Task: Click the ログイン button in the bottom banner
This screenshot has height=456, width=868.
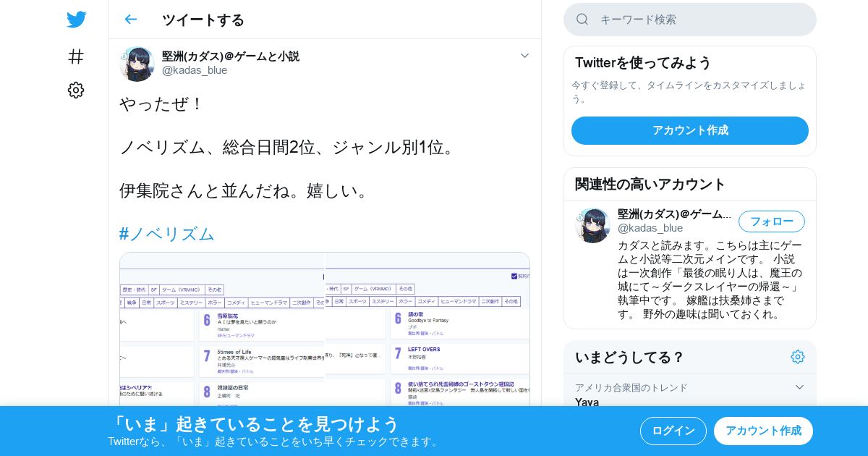Action: pos(673,431)
